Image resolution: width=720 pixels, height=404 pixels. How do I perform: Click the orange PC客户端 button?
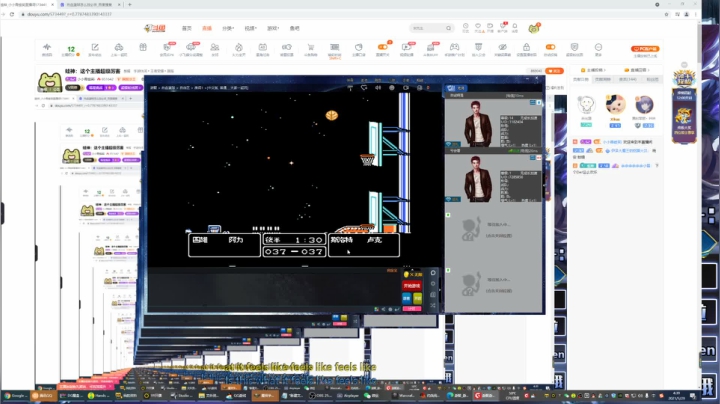click(645, 49)
